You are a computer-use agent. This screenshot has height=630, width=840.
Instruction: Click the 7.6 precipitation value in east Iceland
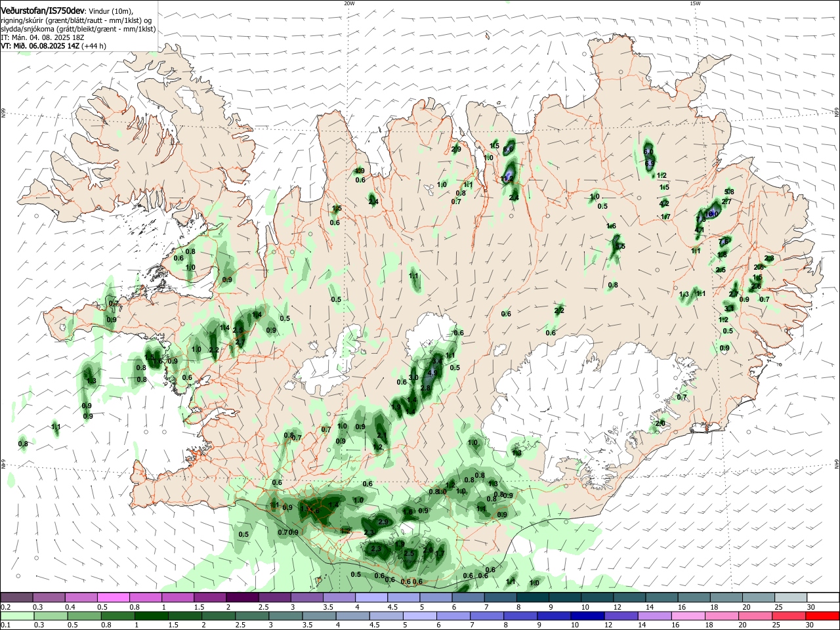[x=724, y=241]
